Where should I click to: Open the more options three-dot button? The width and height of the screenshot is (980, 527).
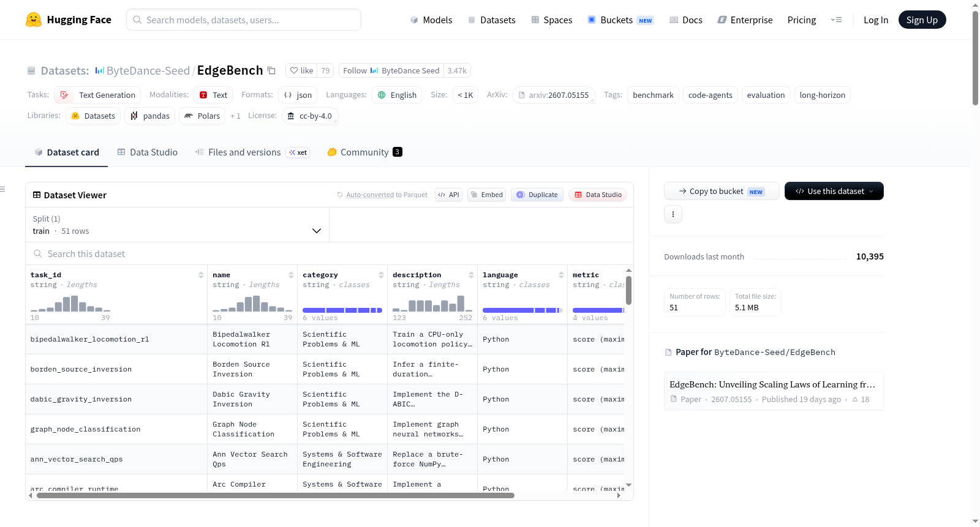[673, 214]
